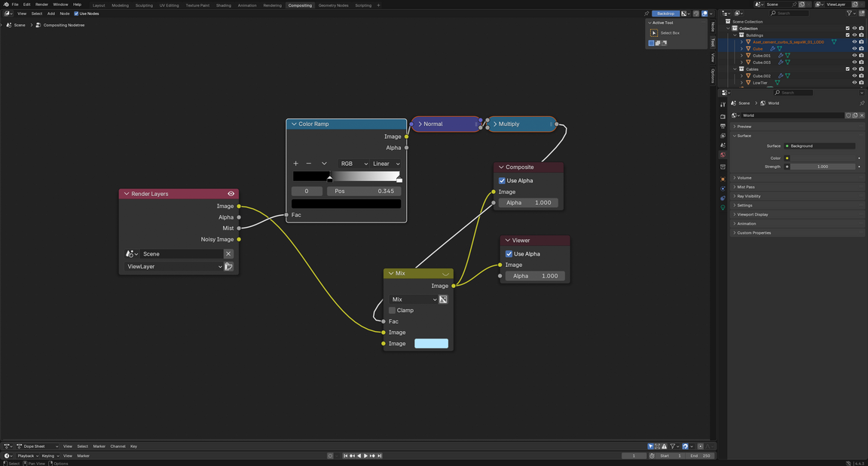The height and width of the screenshot is (466, 868).
Task: Click the Select Box tool button
Action: click(x=654, y=33)
